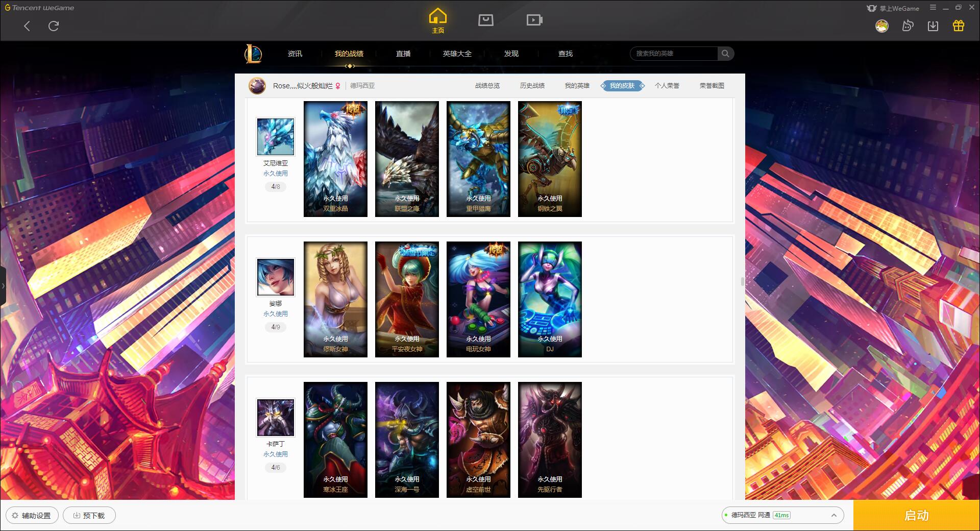Open the 直播 tab
Image resolution: width=980 pixels, height=531 pixels.
pos(403,54)
